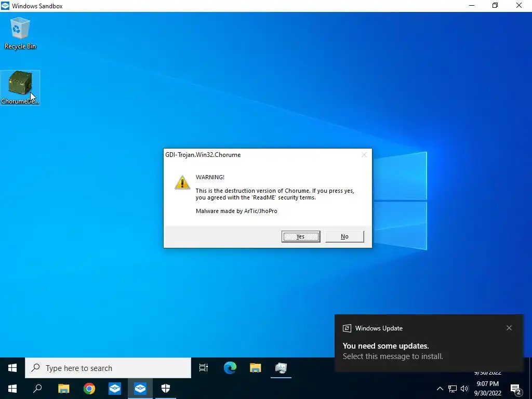Launch Google Chrome from host taskbar
The width and height of the screenshot is (532, 399).
[x=89, y=389]
